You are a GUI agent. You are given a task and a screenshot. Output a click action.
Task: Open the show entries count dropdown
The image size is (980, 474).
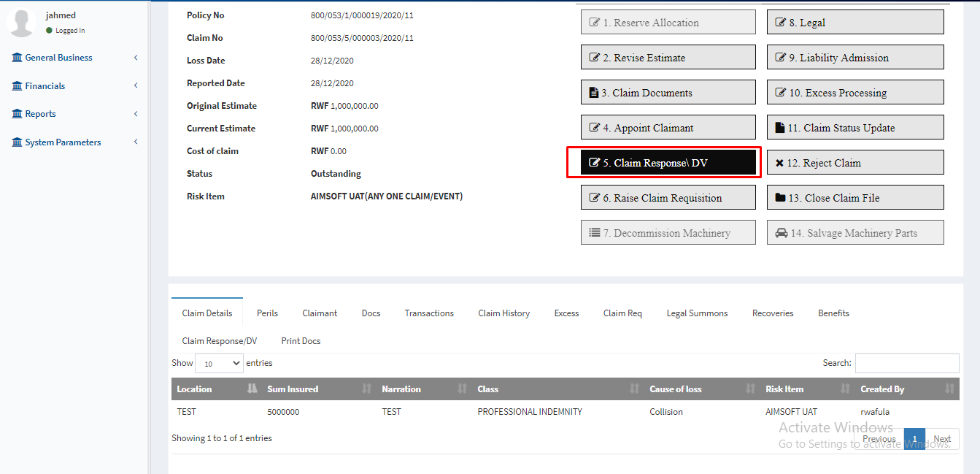[219, 363]
